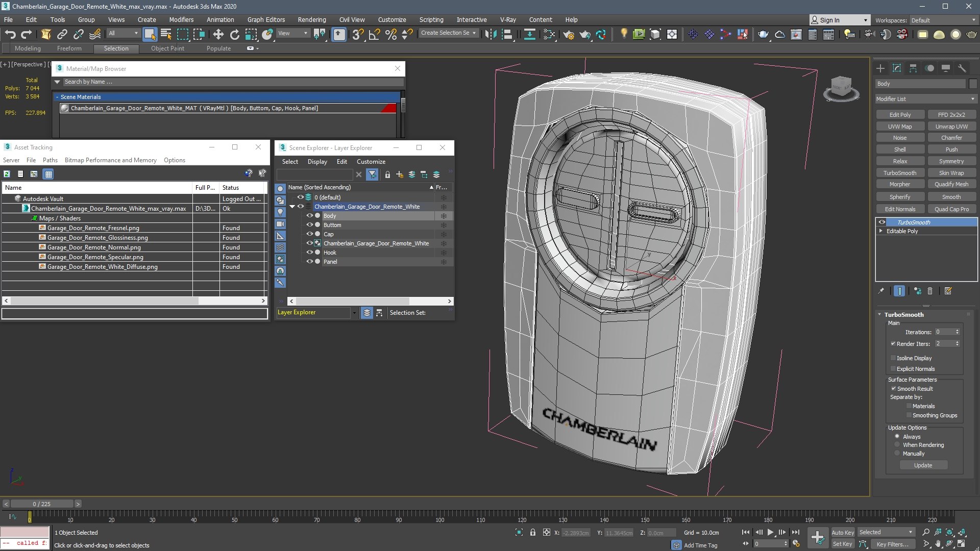Select the Move tool in toolbar
The height and width of the screenshot is (551, 980).
(x=218, y=34)
